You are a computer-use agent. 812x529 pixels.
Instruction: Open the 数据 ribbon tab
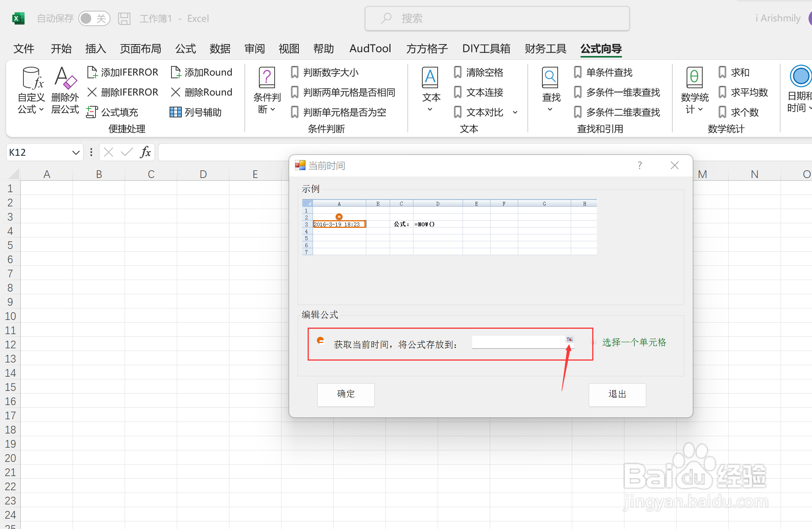coord(220,49)
